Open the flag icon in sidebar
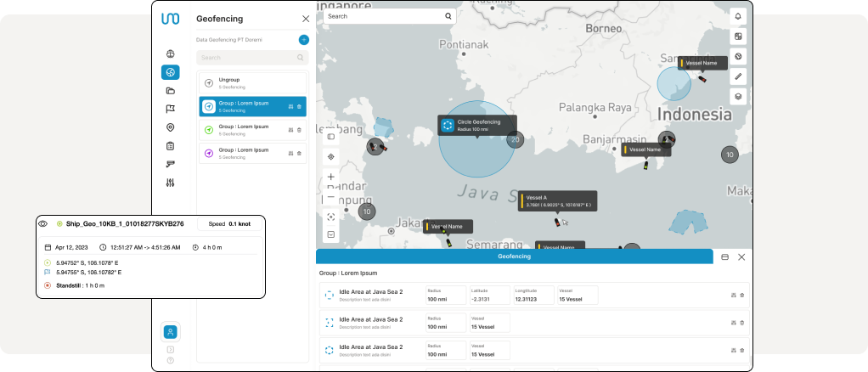 pyautogui.click(x=171, y=109)
